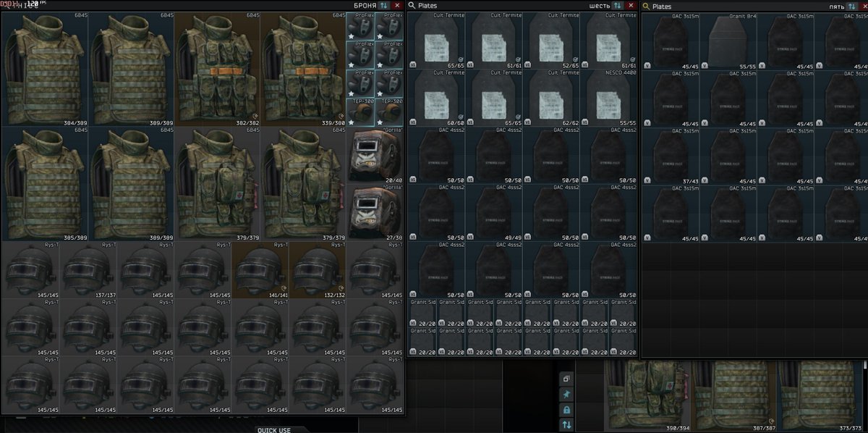Click the QUICK USE label
868x433 pixels.
click(x=275, y=430)
